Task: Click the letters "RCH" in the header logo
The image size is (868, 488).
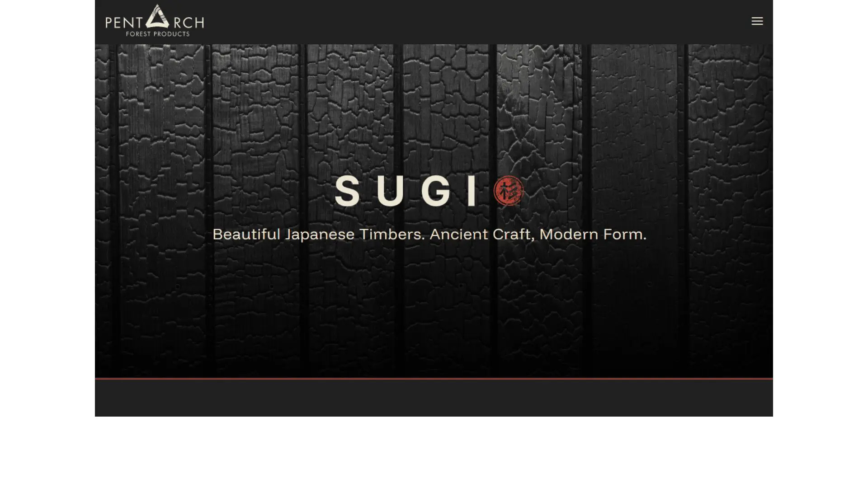Action: click(x=188, y=22)
